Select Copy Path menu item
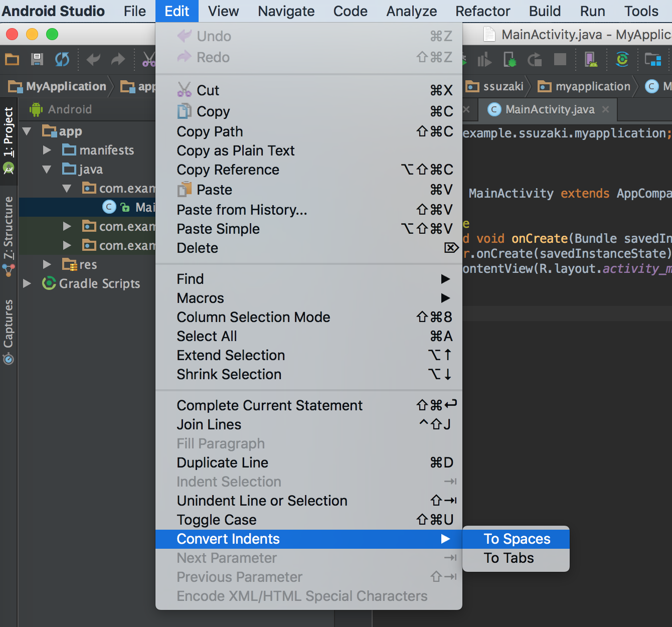 (x=308, y=131)
